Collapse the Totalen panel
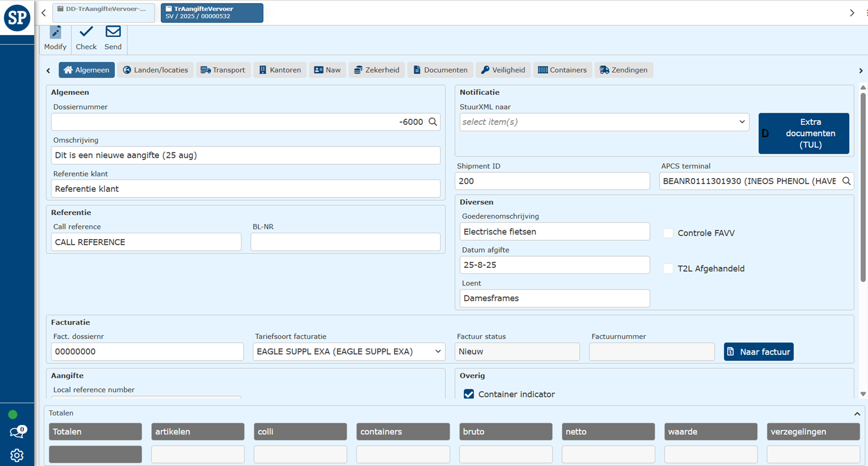868x466 pixels. (857, 414)
